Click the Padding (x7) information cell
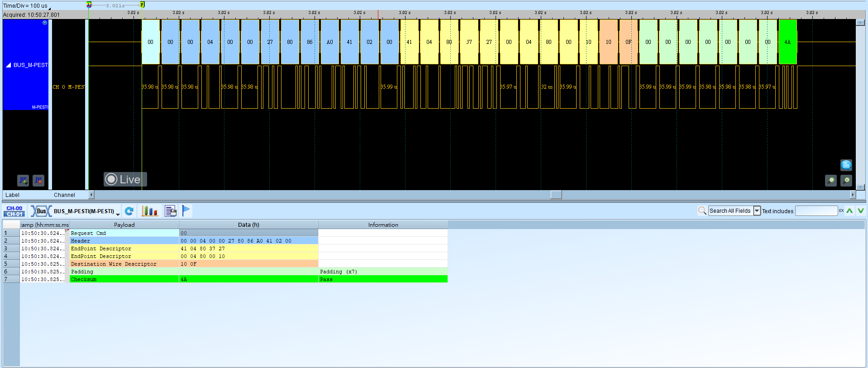Screen dimensions: 868x368 pyautogui.click(x=383, y=272)
